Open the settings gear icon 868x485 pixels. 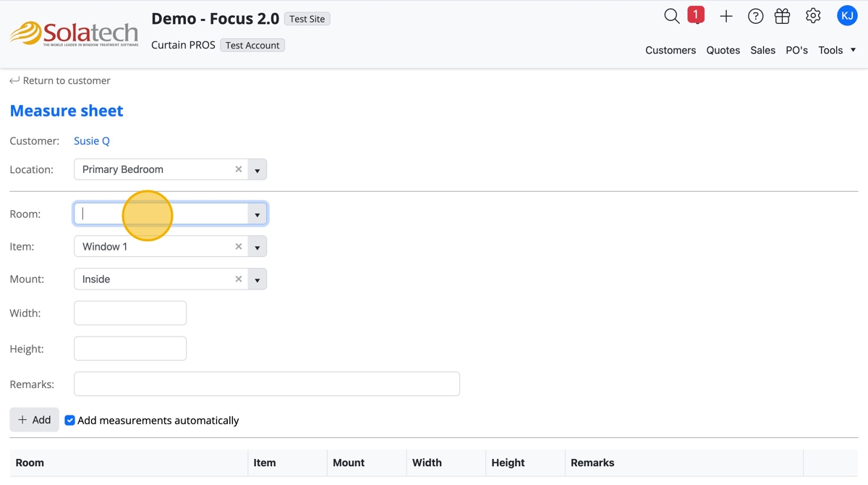(813, 16)
